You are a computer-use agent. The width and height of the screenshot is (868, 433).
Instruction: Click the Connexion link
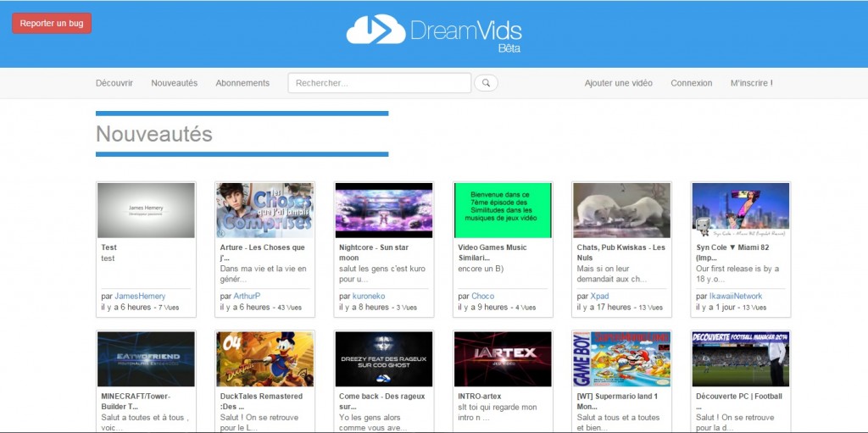(x=691, y=83)
